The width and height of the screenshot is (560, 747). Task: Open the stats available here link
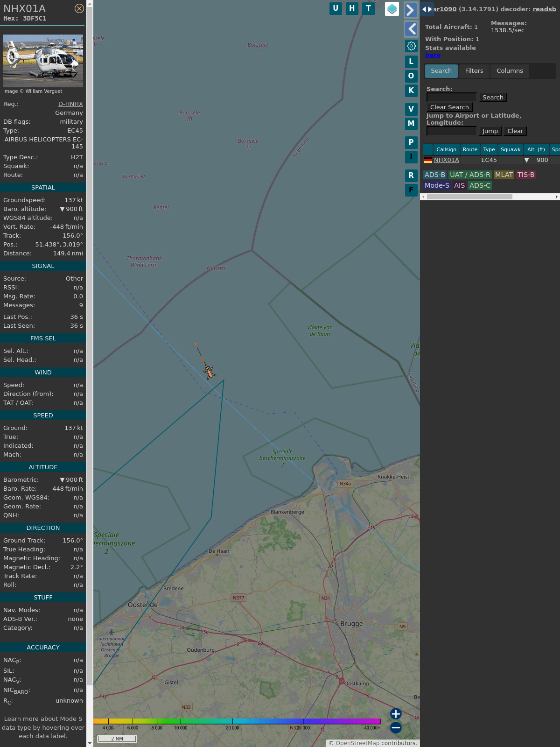point(433,55)
